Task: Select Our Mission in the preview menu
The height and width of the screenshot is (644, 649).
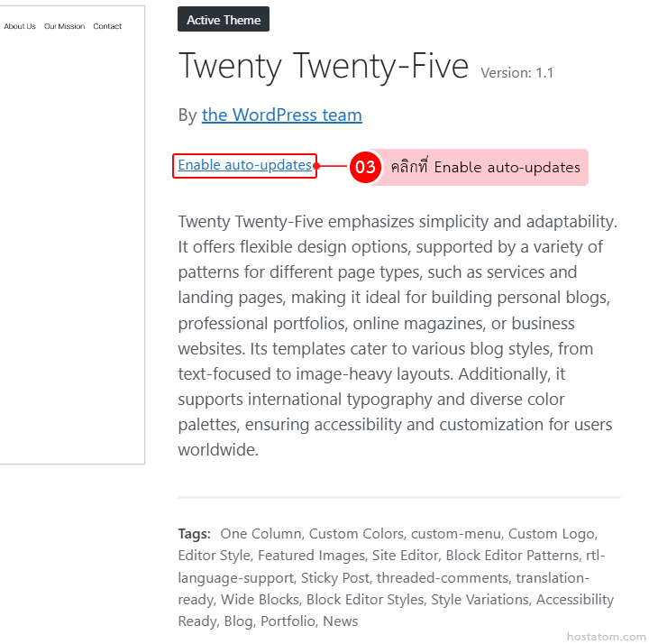Action: point(64,26)
